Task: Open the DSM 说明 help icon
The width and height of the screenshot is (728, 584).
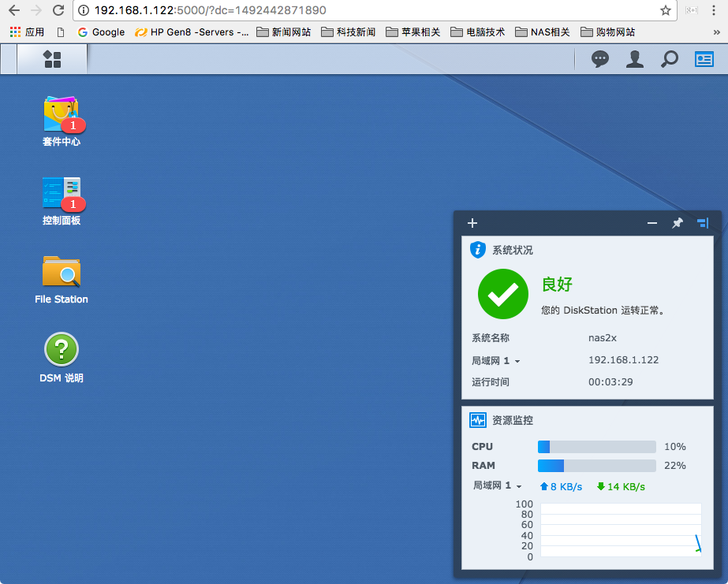Action: [62, 350]
